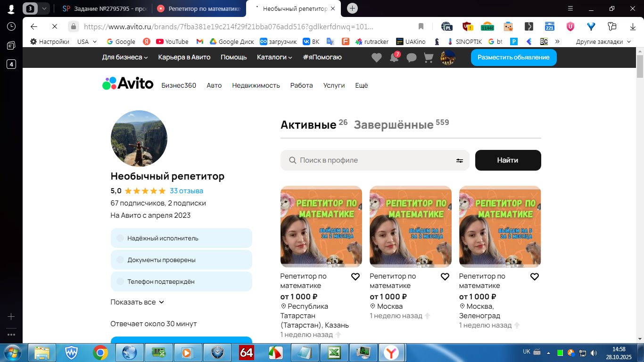Viewport: 644px width, 362px height.
Task: Open the Настройки gear bookmark
Action: point(50,41)
